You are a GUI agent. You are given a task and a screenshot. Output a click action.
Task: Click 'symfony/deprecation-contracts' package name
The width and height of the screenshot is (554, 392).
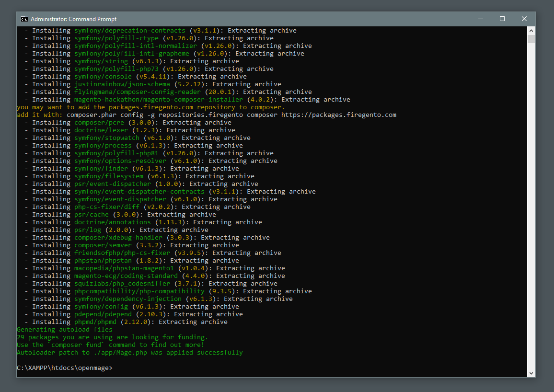(x=130, y=31)
